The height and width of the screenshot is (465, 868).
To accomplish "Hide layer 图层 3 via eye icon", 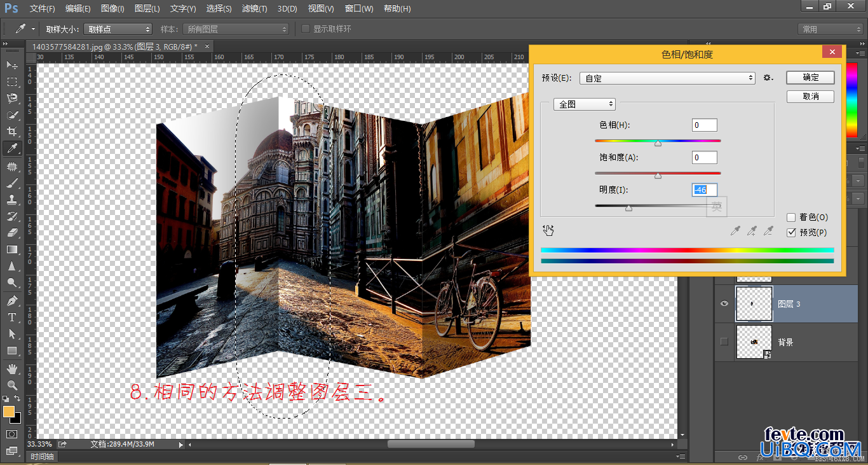I will point(724,304).
